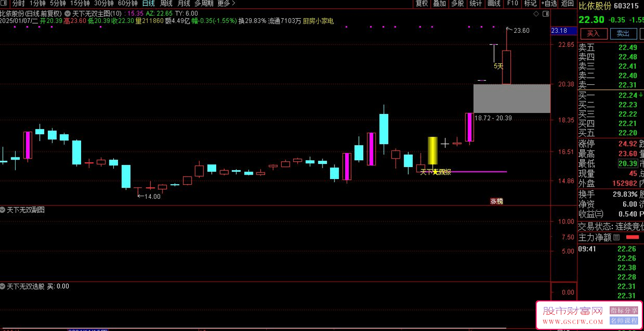
Task: Select the 15分钟 period tab
Action: click(80, 3)
